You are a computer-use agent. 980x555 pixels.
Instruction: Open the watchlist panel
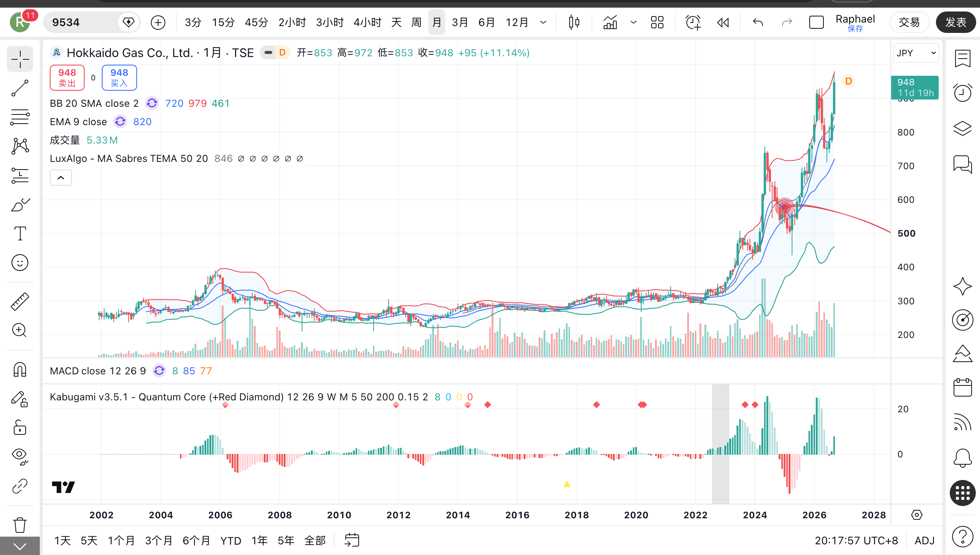[962, 59]
